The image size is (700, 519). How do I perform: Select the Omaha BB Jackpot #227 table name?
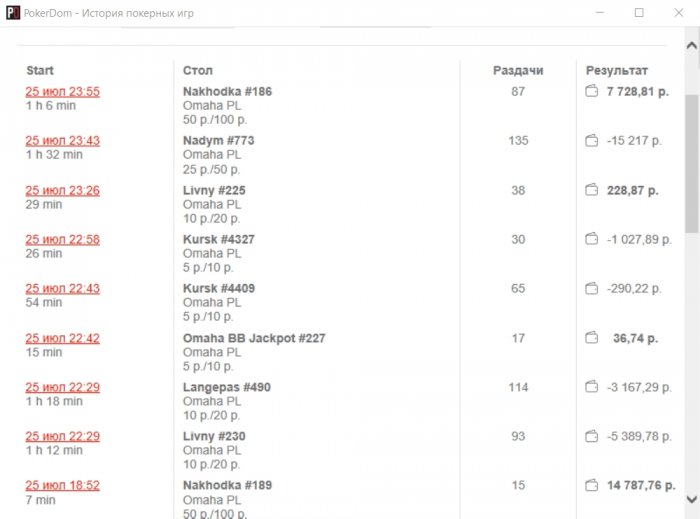[254, 338]
